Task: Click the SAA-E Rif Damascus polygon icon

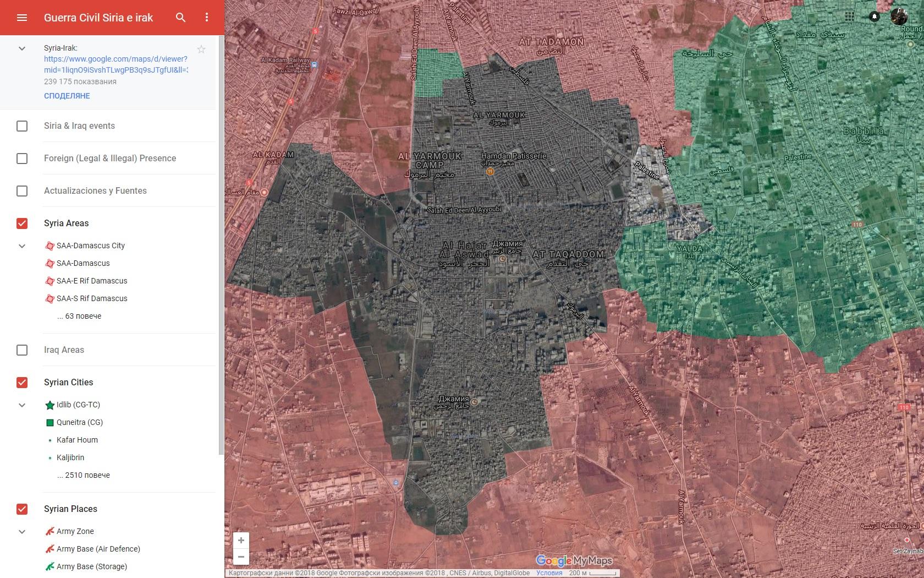Action: tap(50, 281)
